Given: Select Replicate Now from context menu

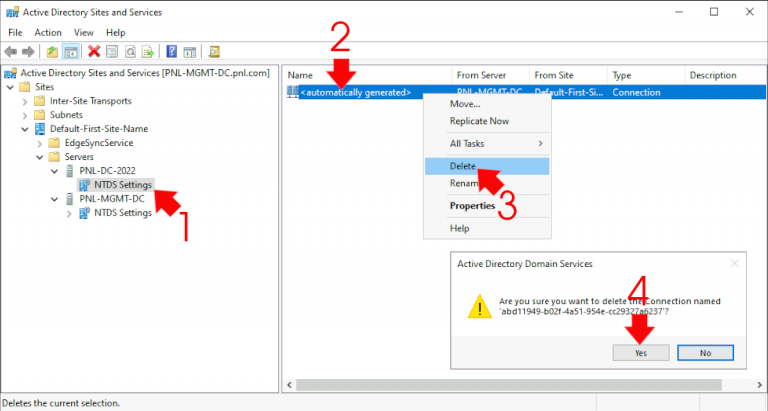Looking at the screenshot, I should tap(479, 121).
